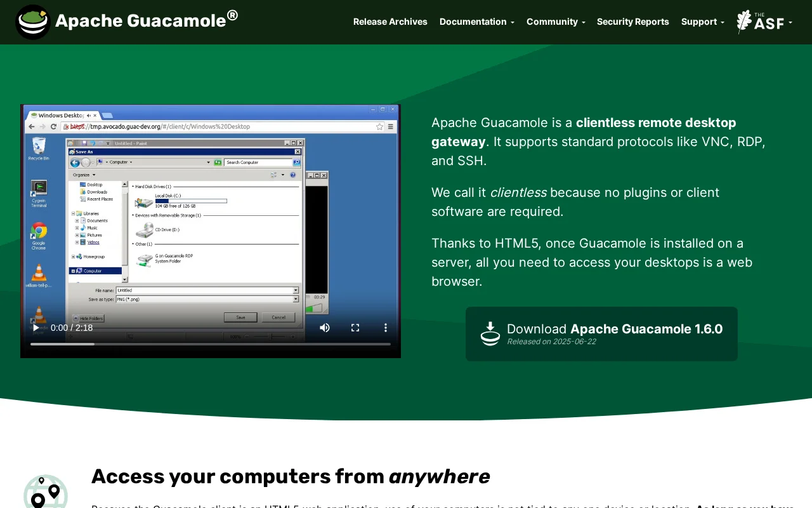Mute the video with the speaker icon
This screenshot has width=812, height=508.
coord(325,328)
